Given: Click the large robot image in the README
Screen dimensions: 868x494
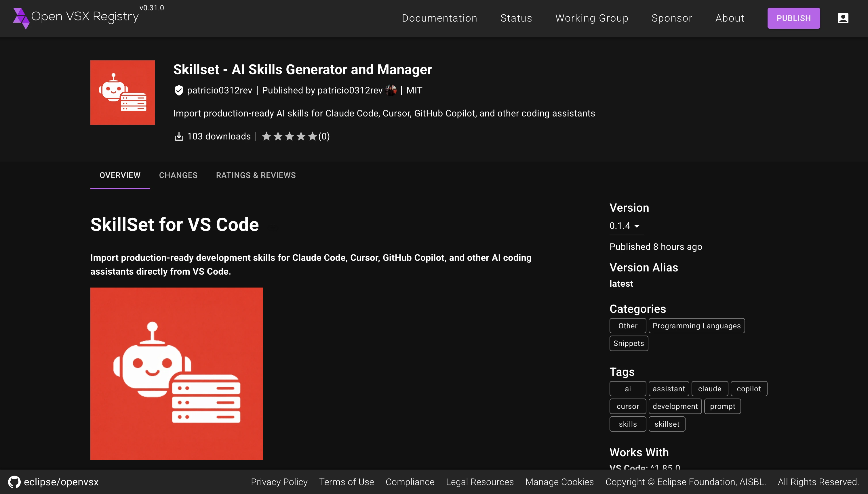Looking at the screenshot, I should coord(177,374).
